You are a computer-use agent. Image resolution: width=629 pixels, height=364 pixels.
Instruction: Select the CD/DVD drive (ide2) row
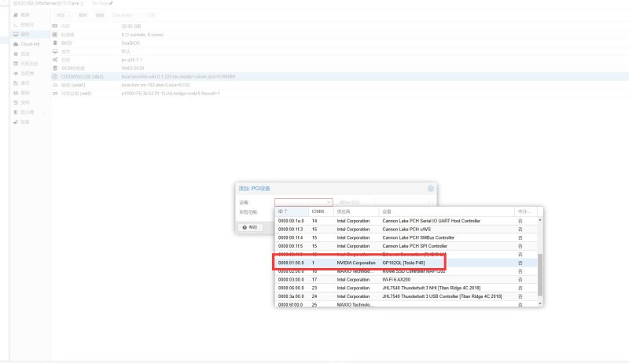(x=340, y=77)
